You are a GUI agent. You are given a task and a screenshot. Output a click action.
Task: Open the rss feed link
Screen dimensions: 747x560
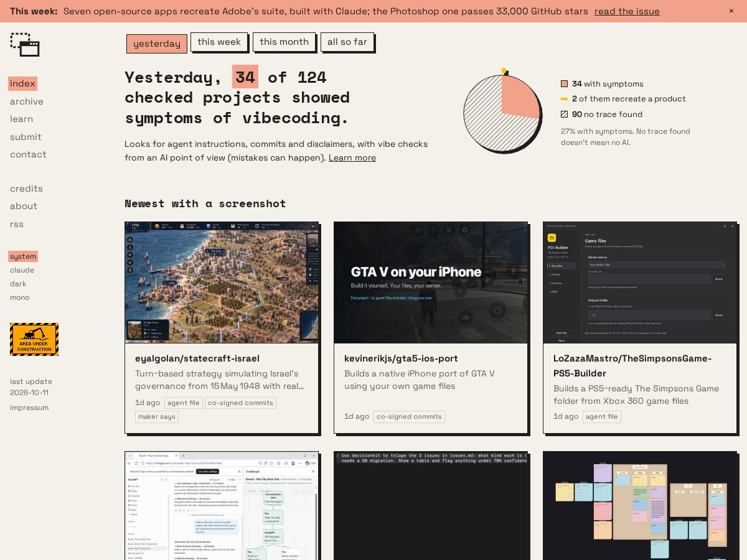17,224
